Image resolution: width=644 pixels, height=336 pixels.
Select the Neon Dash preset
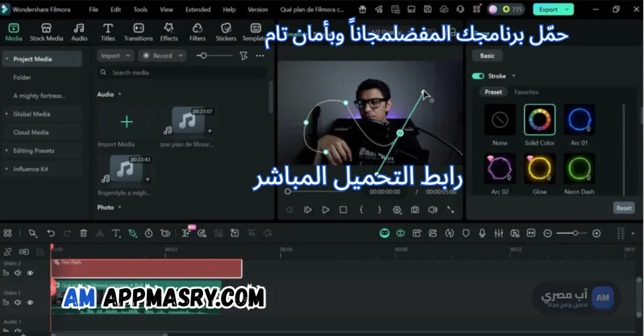pyautogui.click(x=579, y=169)
